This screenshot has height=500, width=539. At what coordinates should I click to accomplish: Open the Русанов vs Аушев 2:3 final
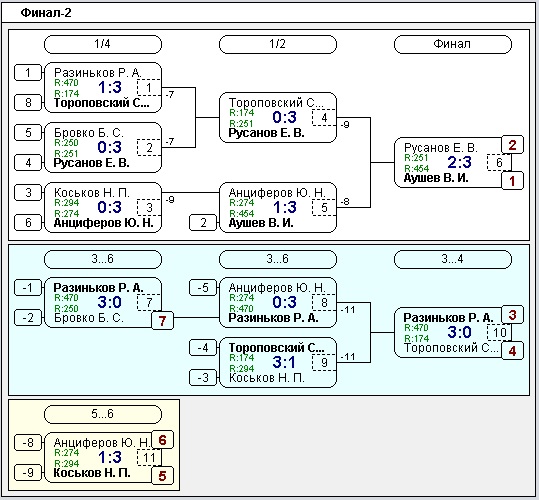(453, 163)
